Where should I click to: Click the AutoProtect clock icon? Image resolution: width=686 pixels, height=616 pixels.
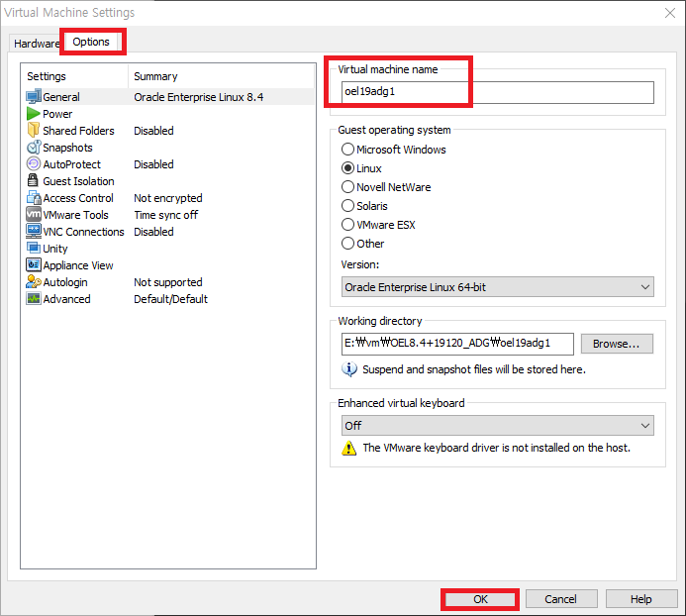(34, 164)
